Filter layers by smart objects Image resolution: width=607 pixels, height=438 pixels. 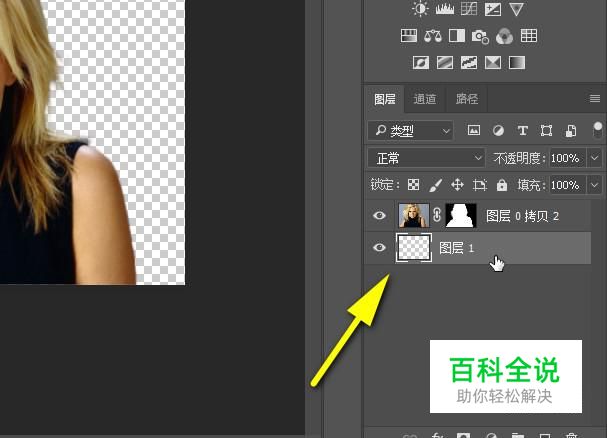pyautogui.click(x=571, y=131)
